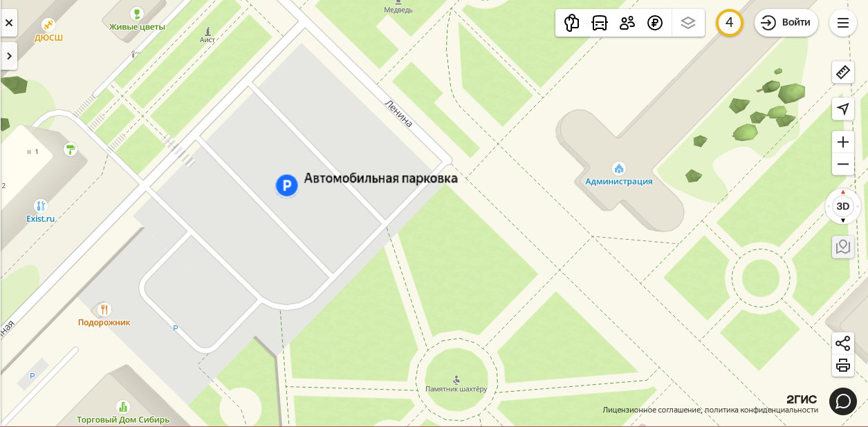Screen dimensions: 868x427
Task: Click the orange circle numbered 4
Action: click(x=729, y=23)
